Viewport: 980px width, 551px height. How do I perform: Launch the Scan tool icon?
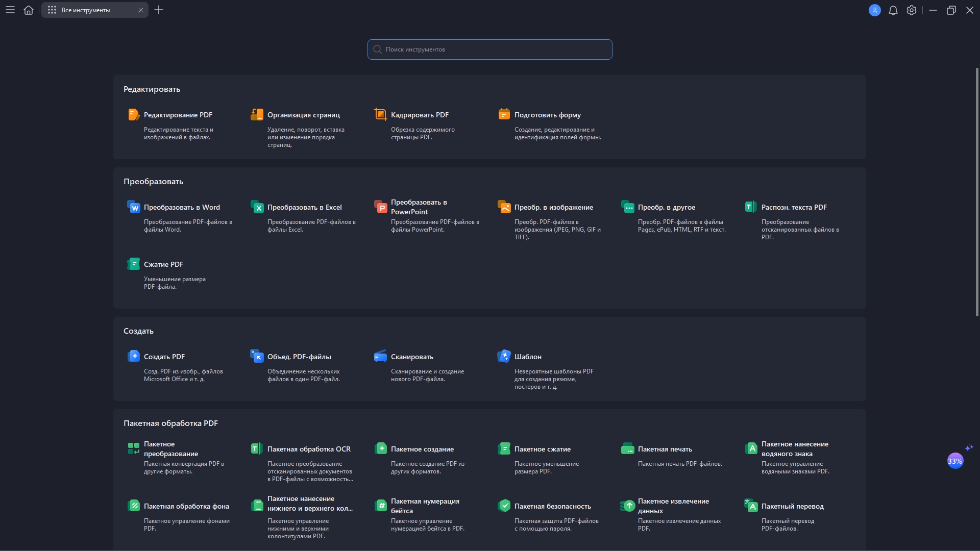pos(380,357)
